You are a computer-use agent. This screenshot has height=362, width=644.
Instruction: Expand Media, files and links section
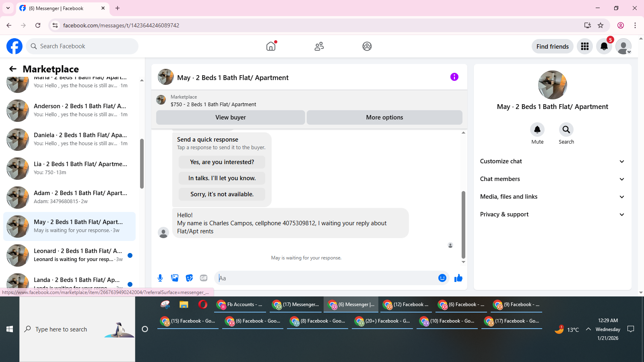552,197
